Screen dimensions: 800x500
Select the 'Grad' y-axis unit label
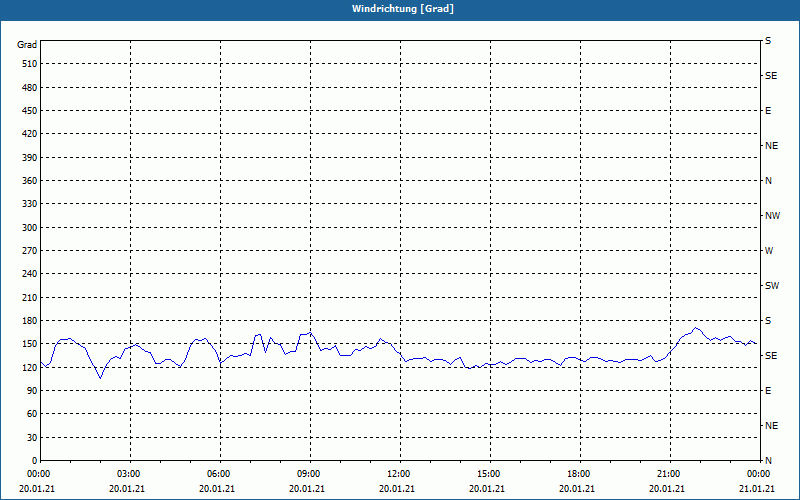tap(27, 45)
